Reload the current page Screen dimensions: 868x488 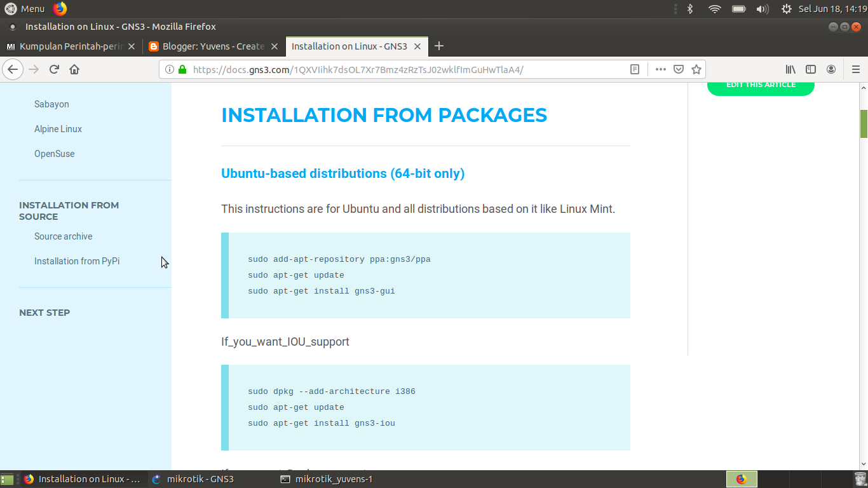point(54,69)
